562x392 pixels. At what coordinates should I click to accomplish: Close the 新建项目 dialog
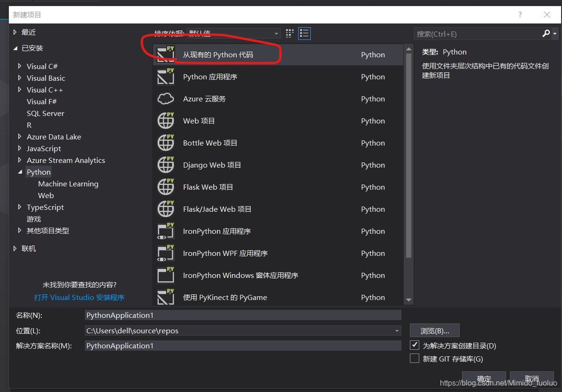point(547,15)
